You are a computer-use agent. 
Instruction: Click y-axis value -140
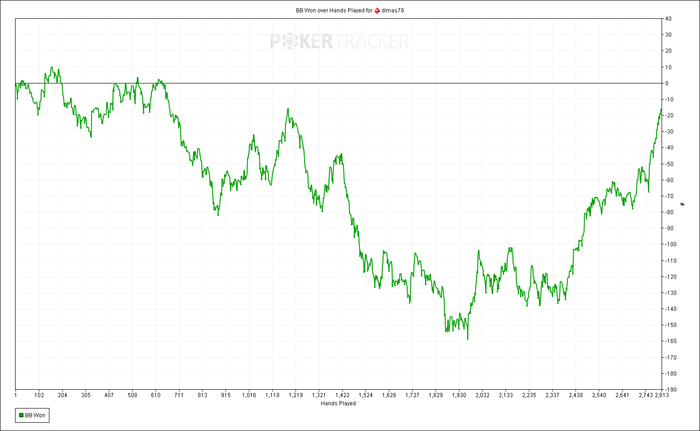pos(670,309)
